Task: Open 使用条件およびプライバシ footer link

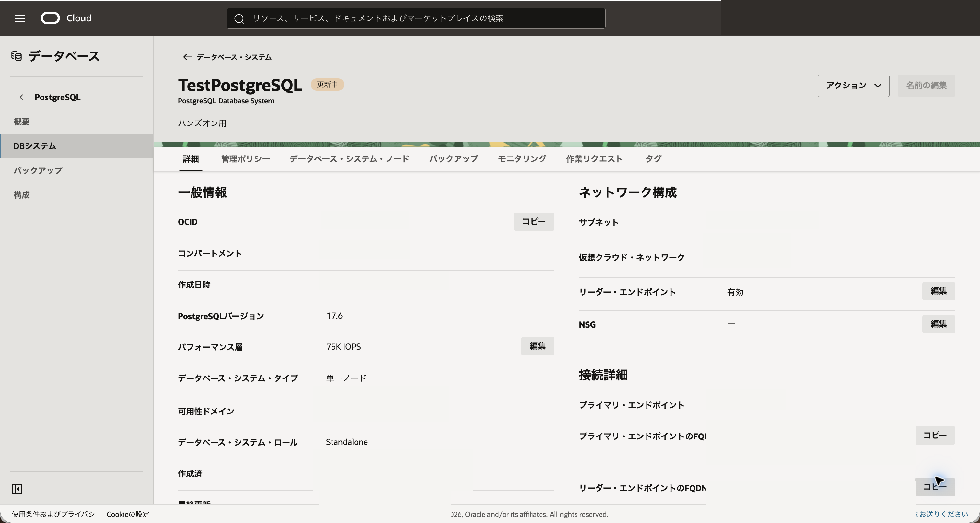Action: pyautogui.click(x=53, y=514)
